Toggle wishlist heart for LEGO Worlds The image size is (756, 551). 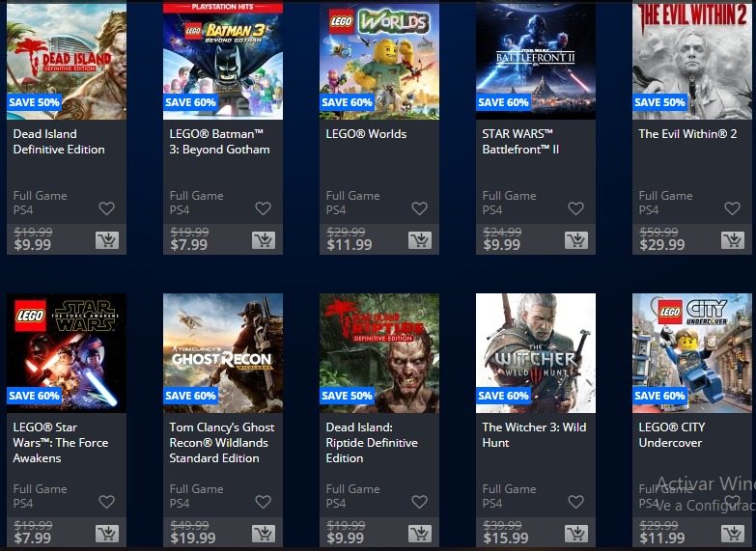(419, 208)
